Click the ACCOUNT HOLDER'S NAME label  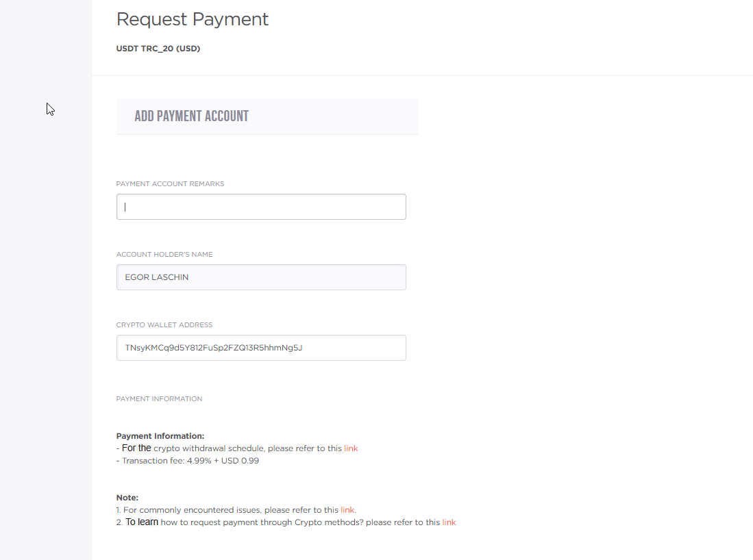click(164, 255)
